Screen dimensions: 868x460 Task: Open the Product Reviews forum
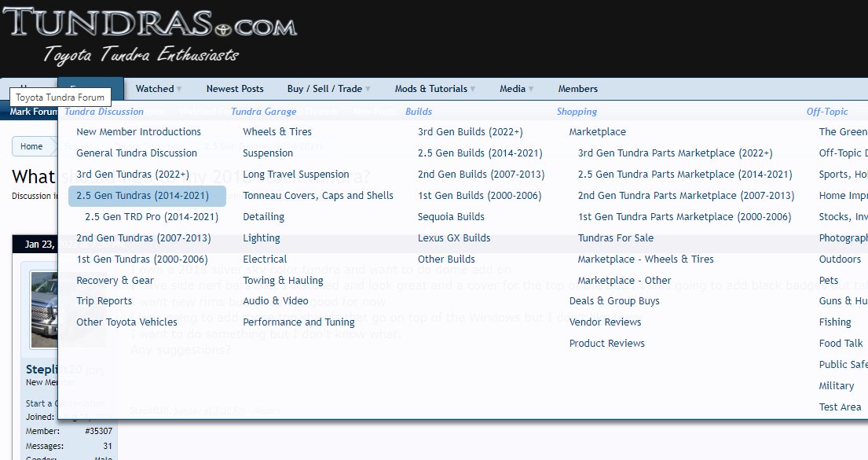[606, 343]
